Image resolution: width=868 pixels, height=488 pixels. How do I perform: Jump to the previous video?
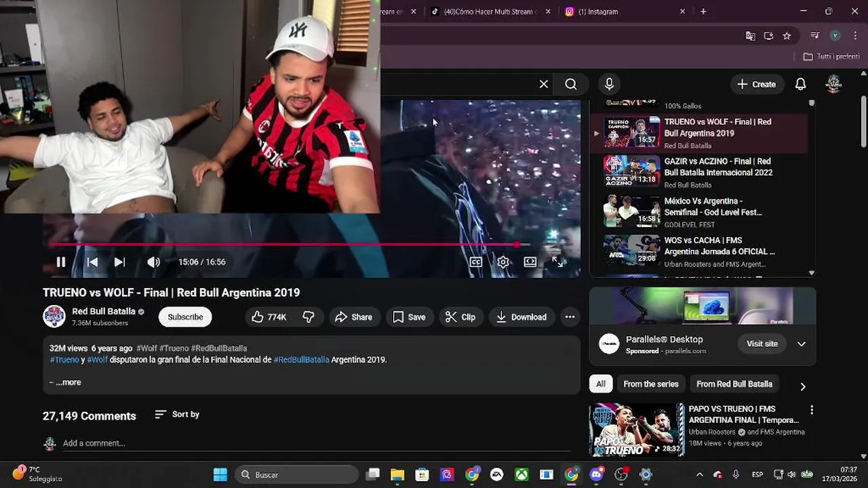(93, 262)
